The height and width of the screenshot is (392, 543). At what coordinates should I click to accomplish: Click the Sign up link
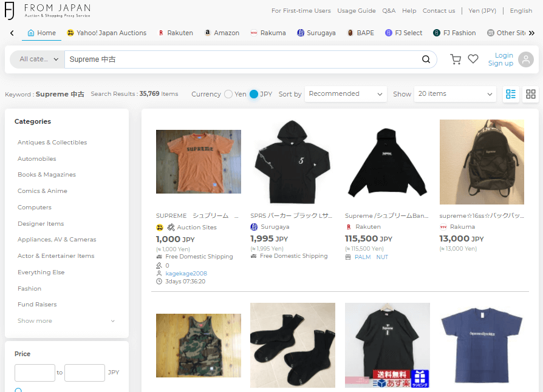[x=500, y=63]
